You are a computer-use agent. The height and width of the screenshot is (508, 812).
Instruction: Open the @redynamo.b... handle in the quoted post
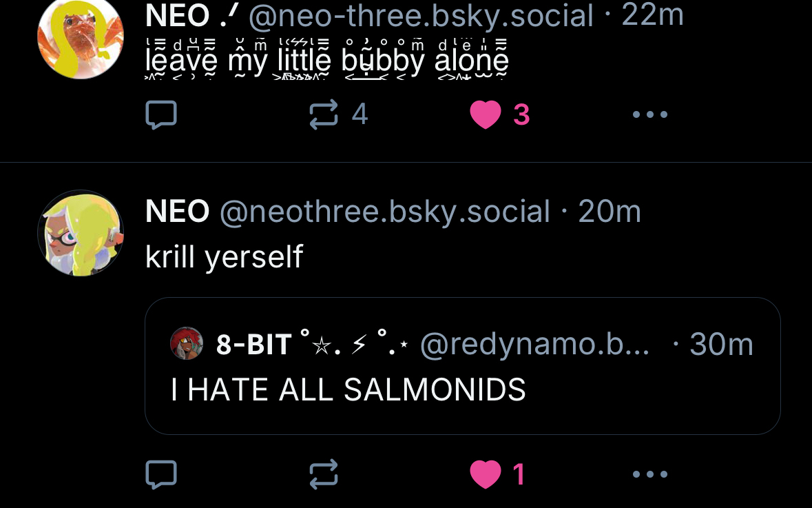[x=534, y=344]
